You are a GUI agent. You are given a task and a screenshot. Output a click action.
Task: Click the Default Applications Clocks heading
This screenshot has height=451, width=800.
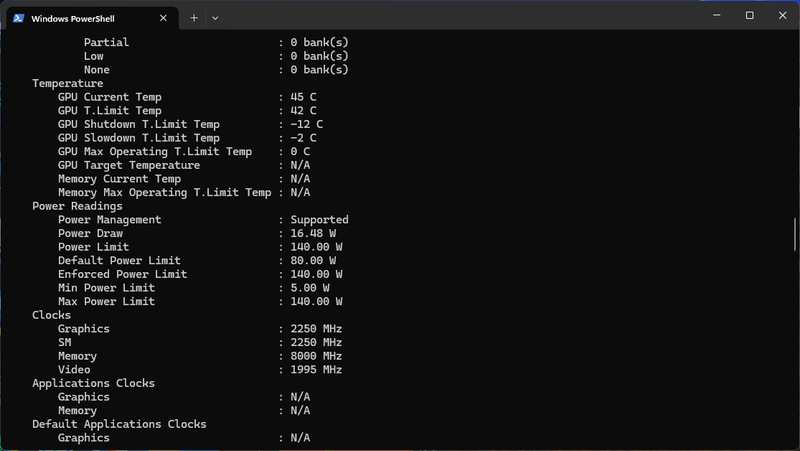pyautogui.click(x=119, y=424)
